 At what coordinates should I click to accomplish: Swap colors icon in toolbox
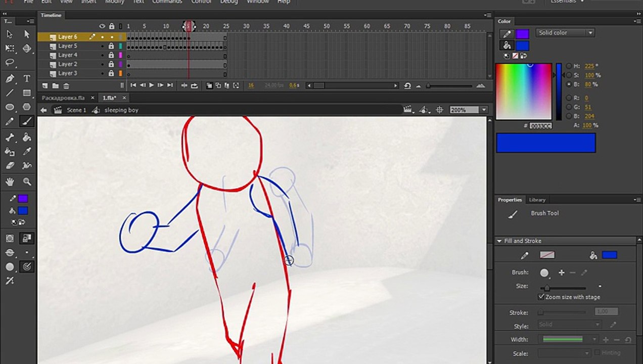[x=23, y=222]
